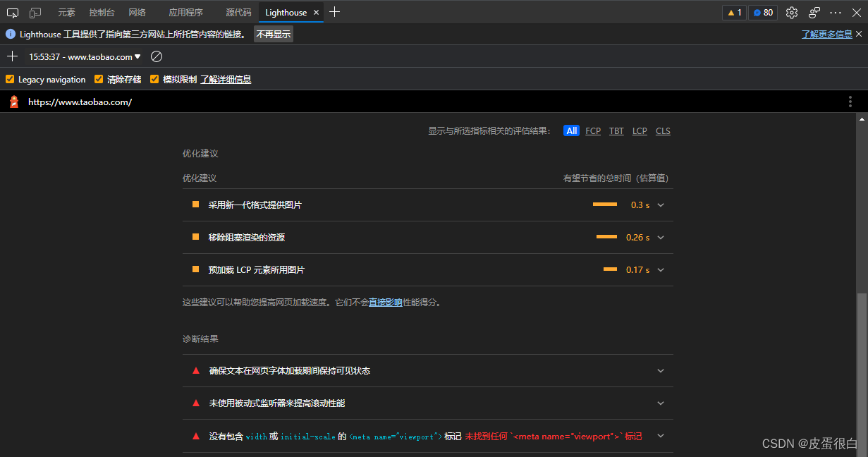Click the info icon in the notification bar

tap(11, 34)
